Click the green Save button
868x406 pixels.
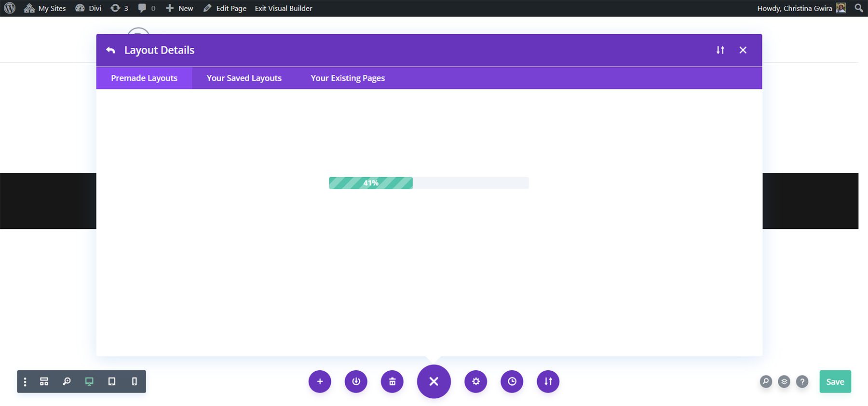(835, 381)
